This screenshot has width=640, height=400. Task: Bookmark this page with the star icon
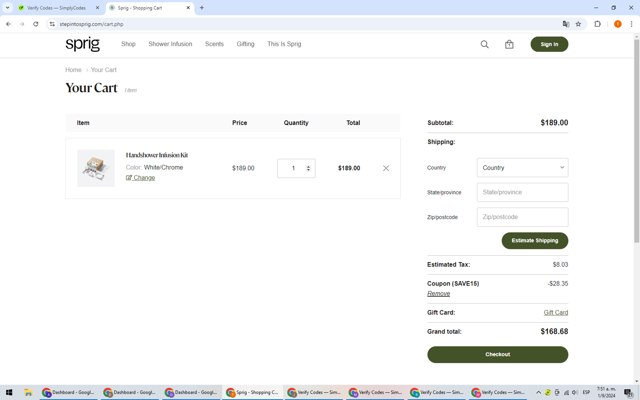(x=578, y=24)
